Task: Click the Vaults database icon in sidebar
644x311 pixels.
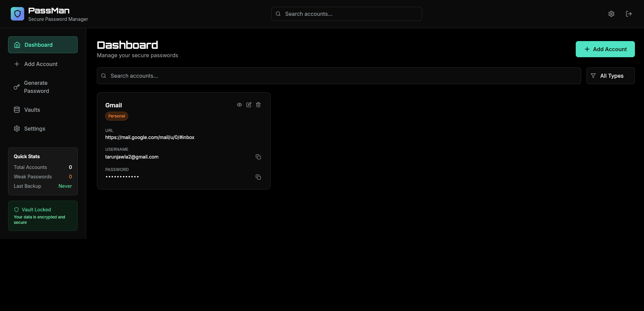Action: [x=16, y=110]
